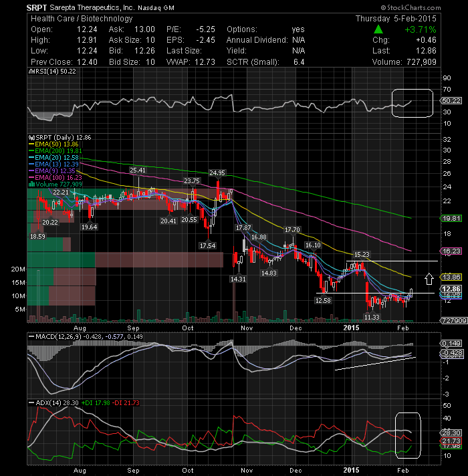Viewport: 468px width, 476px height.
Task: Click the SCTR (Small) value 6.4
Action: click(x=299, y=62)
